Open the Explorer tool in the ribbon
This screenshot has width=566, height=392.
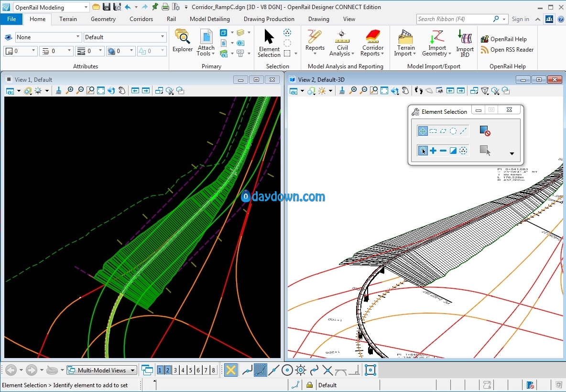[x=182, y=41]
